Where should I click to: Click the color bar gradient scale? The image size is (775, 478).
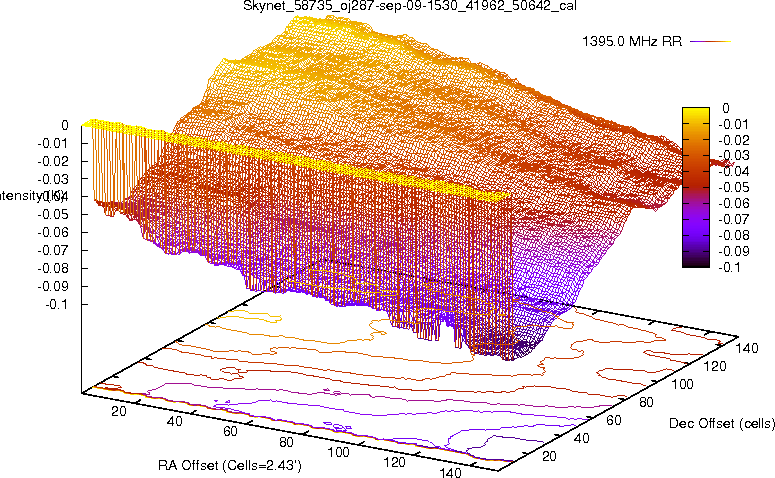pyautogui.click(x=696, y=187)
